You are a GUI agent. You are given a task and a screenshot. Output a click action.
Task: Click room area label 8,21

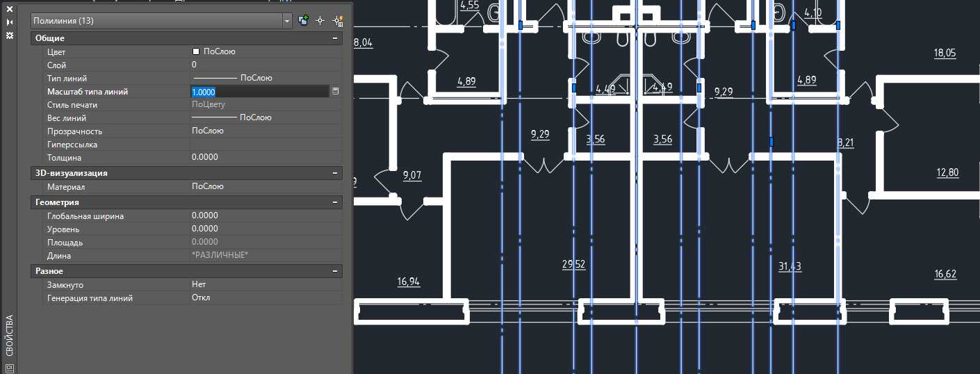tap(845, 143)
